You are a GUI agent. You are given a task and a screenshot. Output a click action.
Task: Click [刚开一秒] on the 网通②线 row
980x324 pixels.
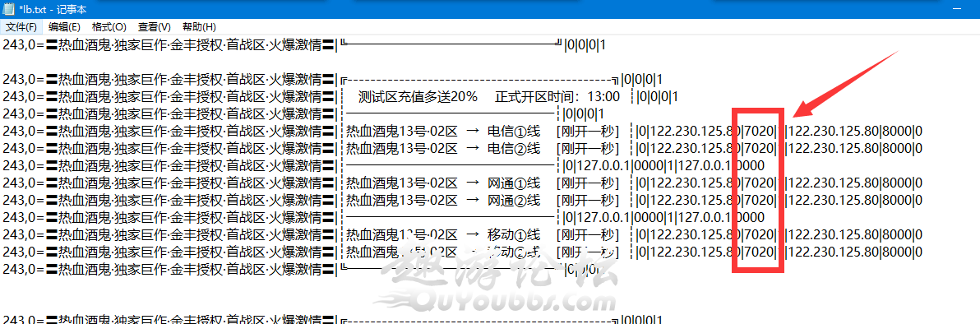click(588, 200)
